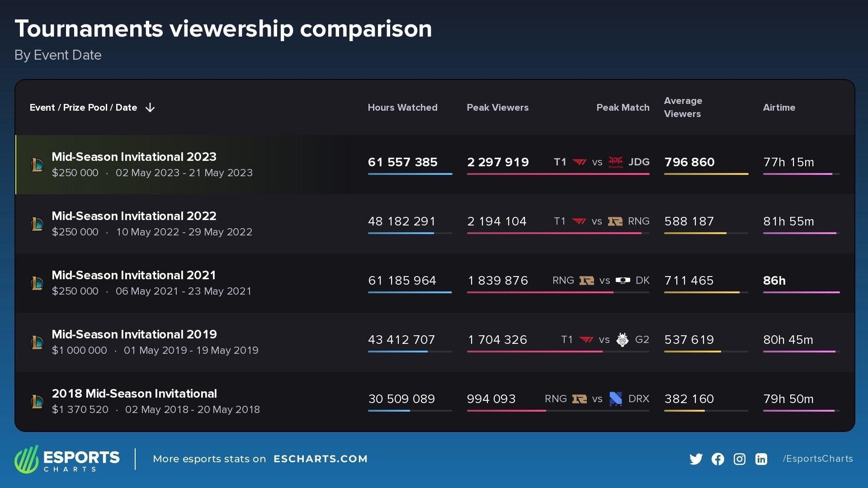Click the T1 logo in the 2023 peak match
This screenshot has width=868, height=488.
tap(579, 162)
